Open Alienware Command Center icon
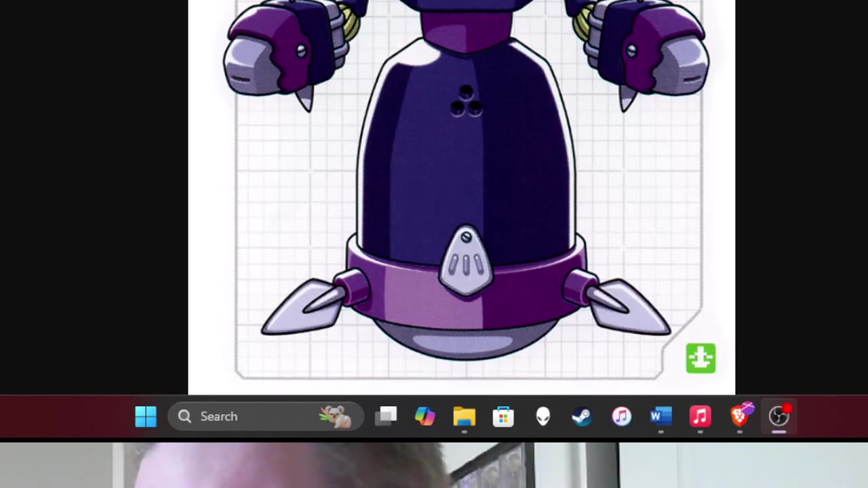 pyautogui.click(x=542, y=416)
